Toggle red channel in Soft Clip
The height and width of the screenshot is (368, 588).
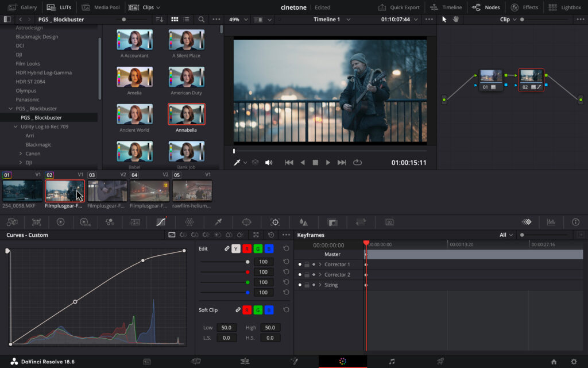click(247, 310)
